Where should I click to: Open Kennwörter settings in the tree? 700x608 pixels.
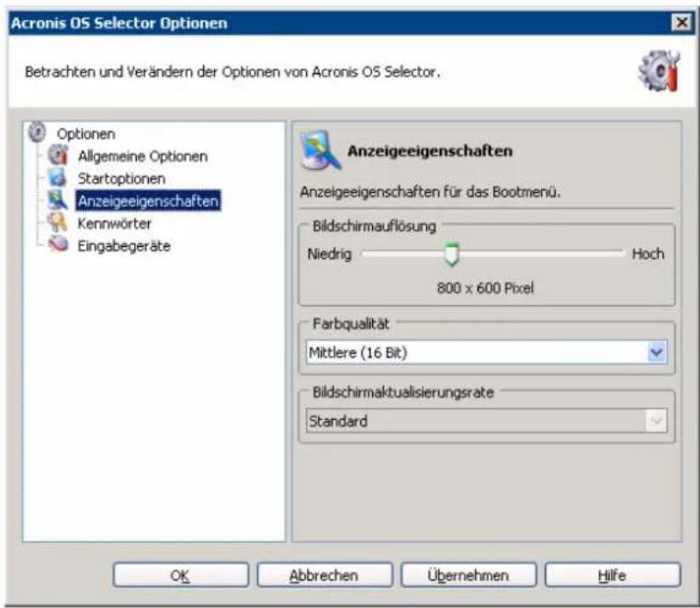tap(114, 223)
